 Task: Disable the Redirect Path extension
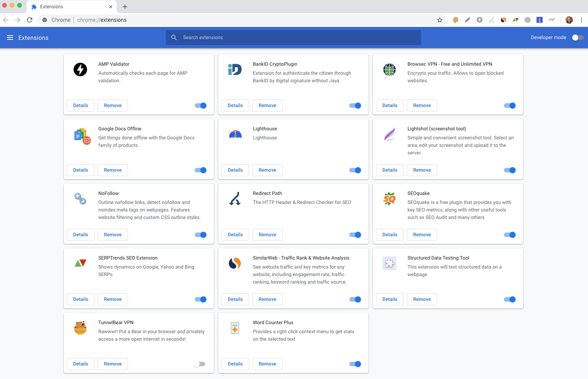tap(355, 235)
